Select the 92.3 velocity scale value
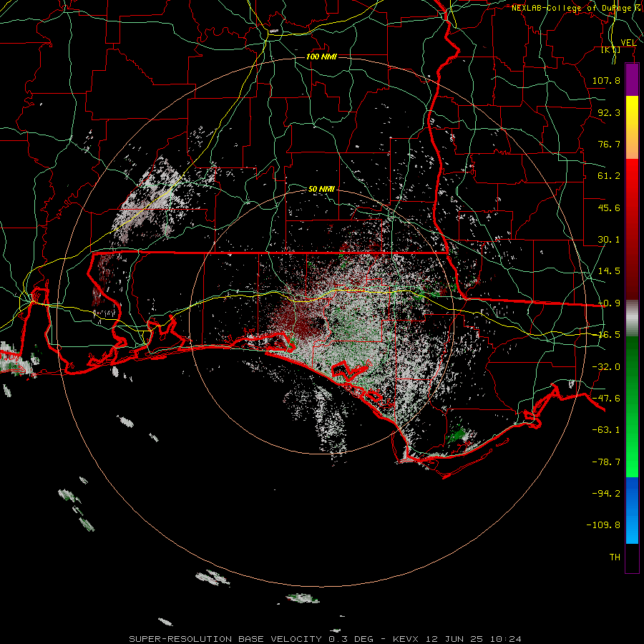Image resolution: width=644 pixels, height=644 pixels. click(609, 112)
